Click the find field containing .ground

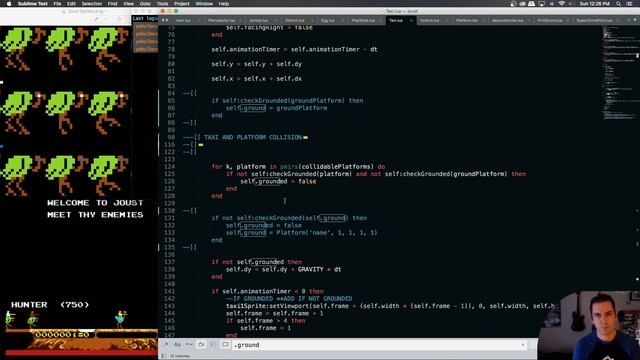[x=379, y=345]
